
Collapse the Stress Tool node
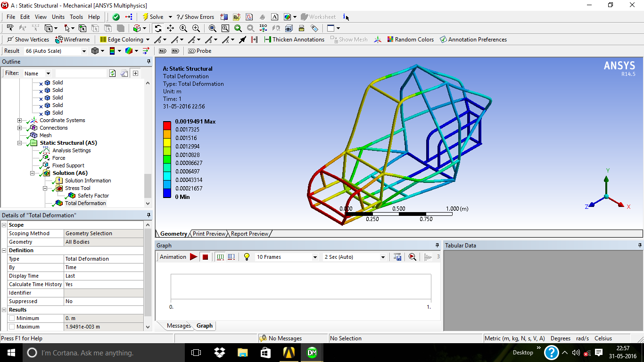pos(45,188)
